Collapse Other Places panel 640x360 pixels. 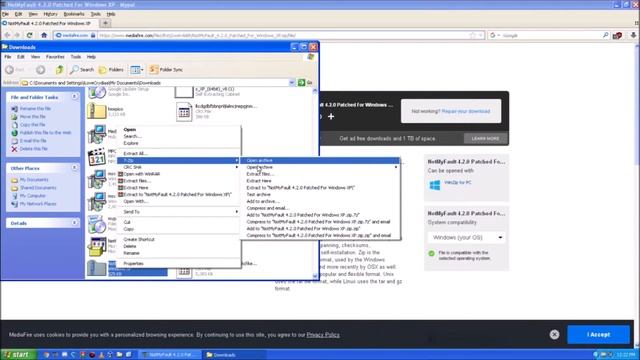(x=75, y=168)
